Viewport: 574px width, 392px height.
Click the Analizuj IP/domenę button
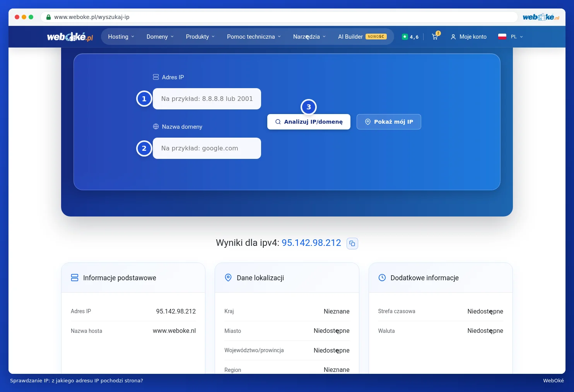[309, 122]
